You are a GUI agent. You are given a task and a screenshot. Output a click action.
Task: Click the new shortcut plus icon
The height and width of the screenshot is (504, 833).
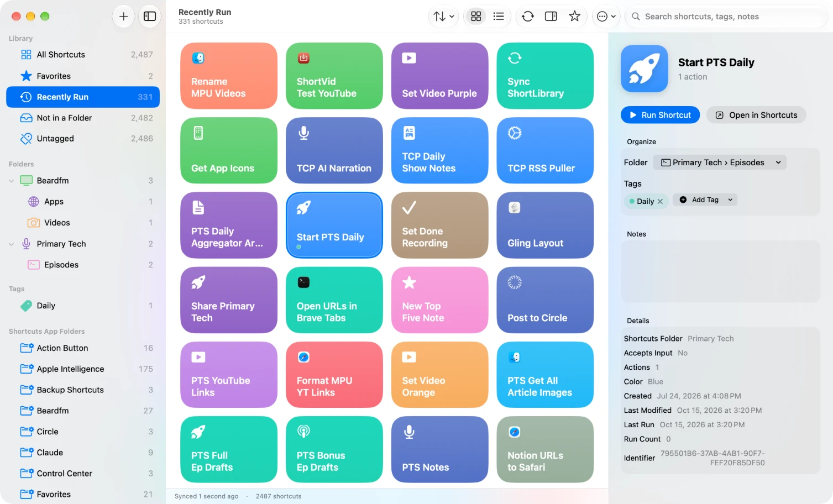[123, 17]
